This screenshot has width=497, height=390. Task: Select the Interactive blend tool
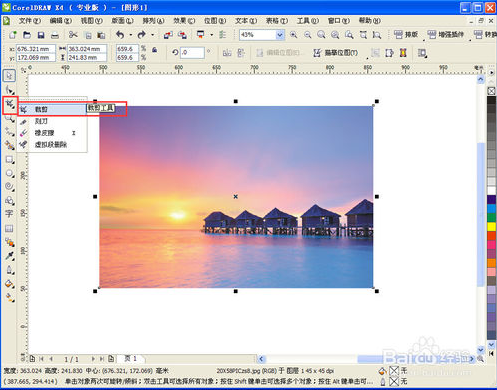(x=9, y=242)
